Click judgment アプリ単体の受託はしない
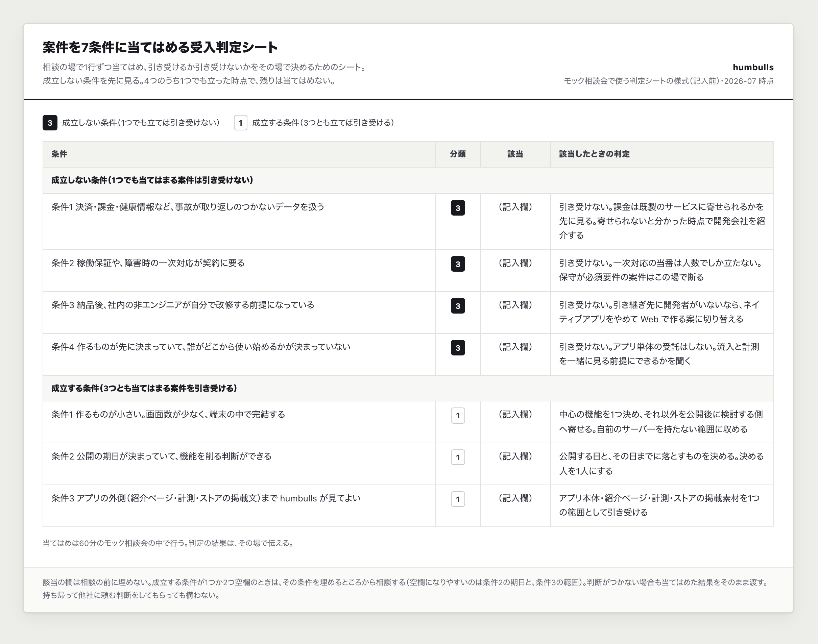The image size is (818, 644). [659, 354]
